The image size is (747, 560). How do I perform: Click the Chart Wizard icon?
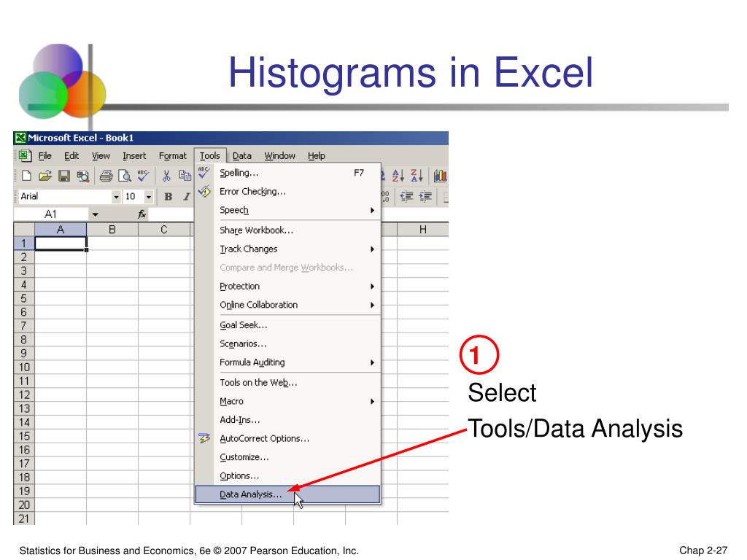tap(440, 176)
